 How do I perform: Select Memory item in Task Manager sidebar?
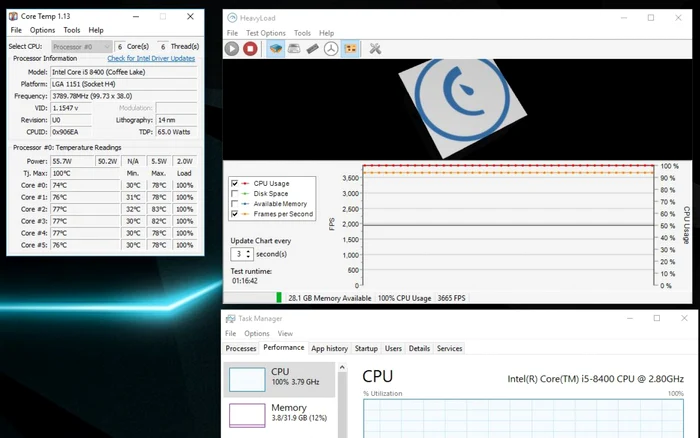click(279, 415)
